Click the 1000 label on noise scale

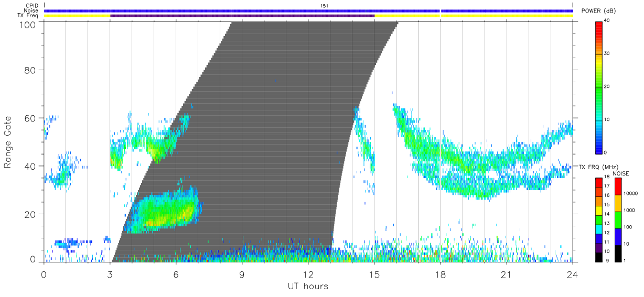[x=629, y=210]
